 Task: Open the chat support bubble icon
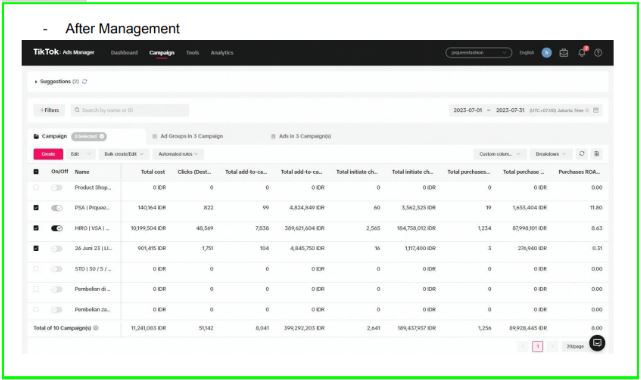[x=597, y=343]
